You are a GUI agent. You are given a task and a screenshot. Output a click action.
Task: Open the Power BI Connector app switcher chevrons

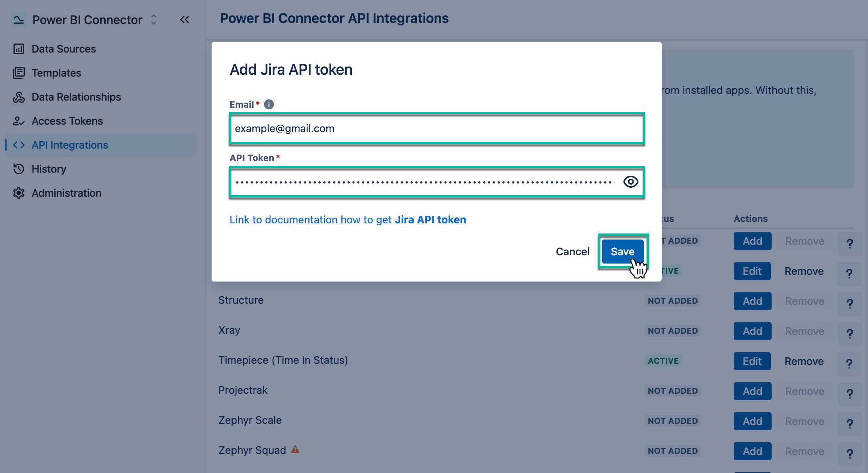click(153, 20)
